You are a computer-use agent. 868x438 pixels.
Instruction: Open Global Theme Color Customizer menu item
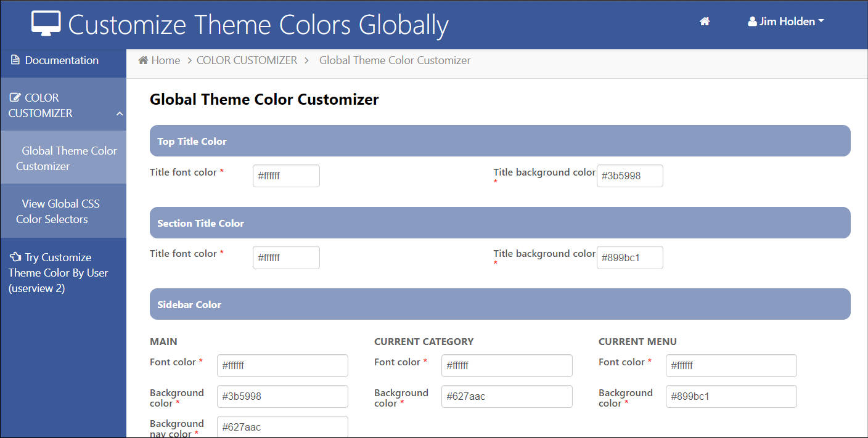(66, 158)
